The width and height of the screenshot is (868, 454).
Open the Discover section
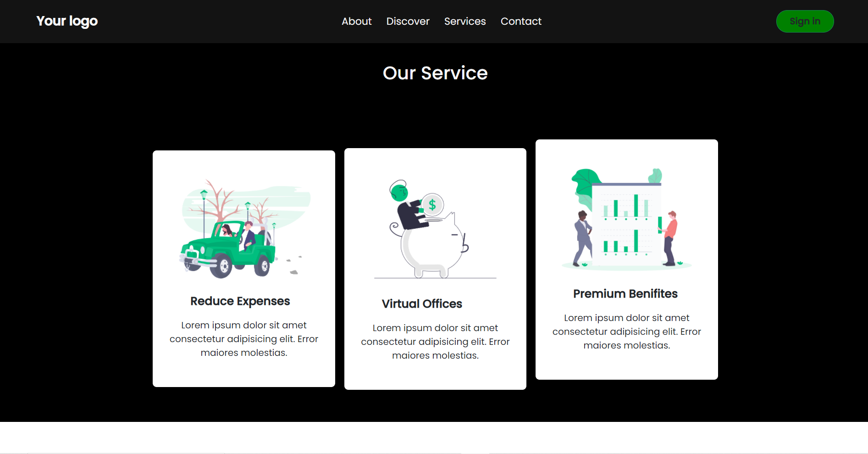(x=408, y=21)
